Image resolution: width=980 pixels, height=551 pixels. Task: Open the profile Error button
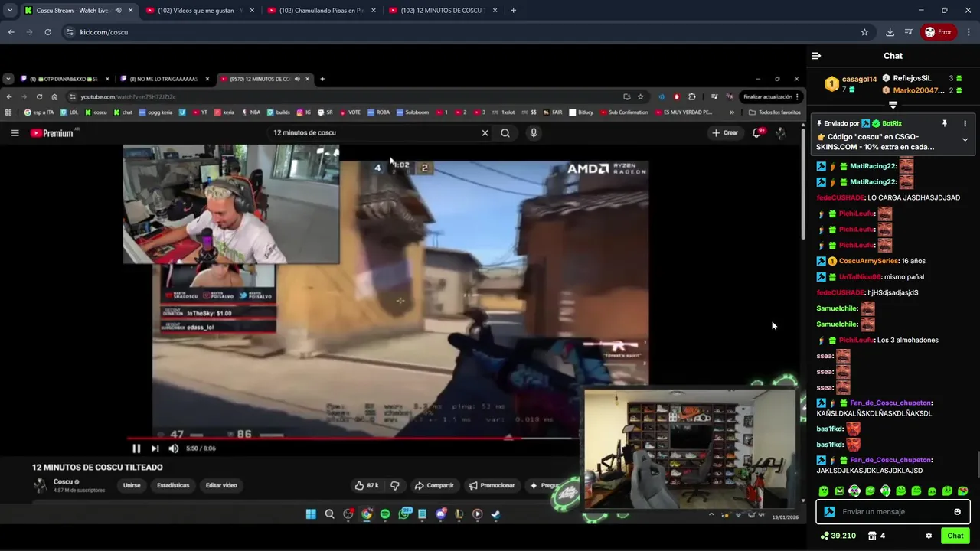(x=938, y=32)
